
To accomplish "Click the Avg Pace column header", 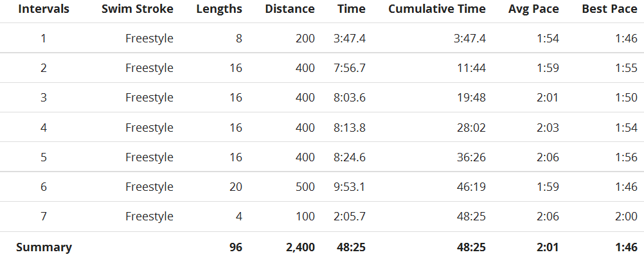I will [x=533, y=10].
